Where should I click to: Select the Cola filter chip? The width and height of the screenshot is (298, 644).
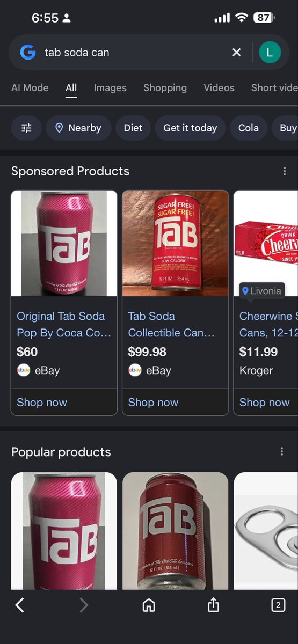[x=249, y=128]
